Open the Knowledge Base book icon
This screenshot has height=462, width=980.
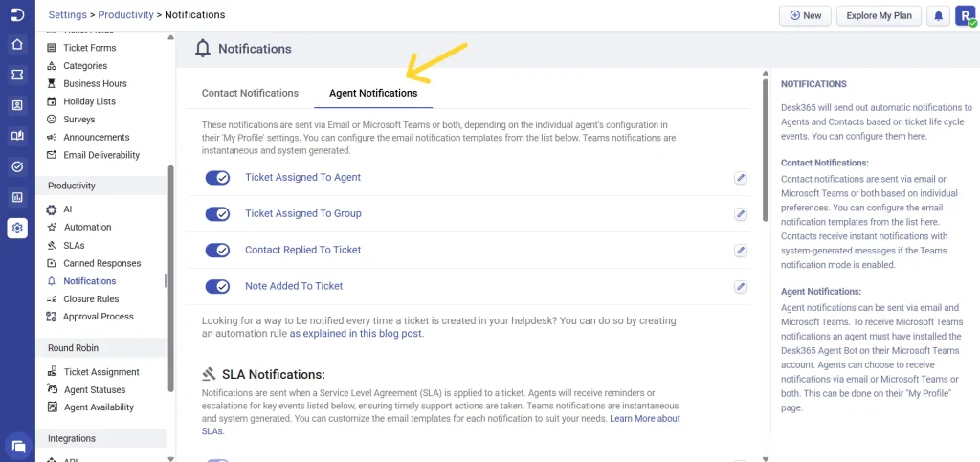[17, 136]
